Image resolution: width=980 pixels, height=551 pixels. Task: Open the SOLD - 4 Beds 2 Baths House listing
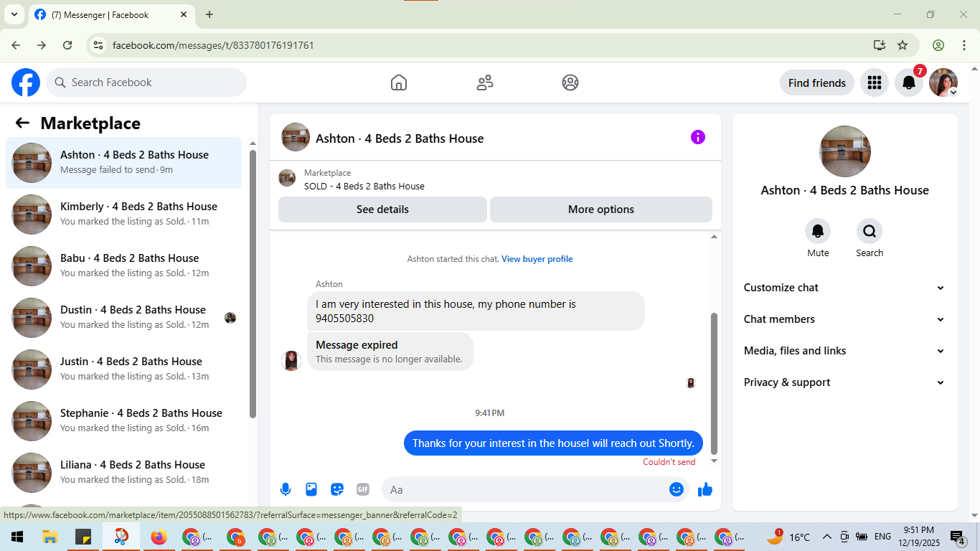point(364,186)
